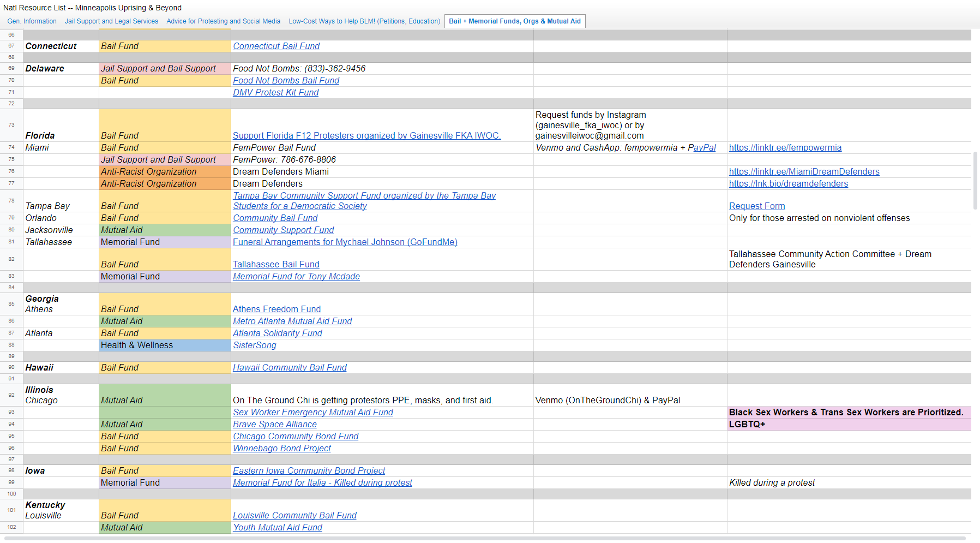Click the horizontal scrollbar at bottom
The width and height of the screenshot is (980, 543).
click(484, 539)
